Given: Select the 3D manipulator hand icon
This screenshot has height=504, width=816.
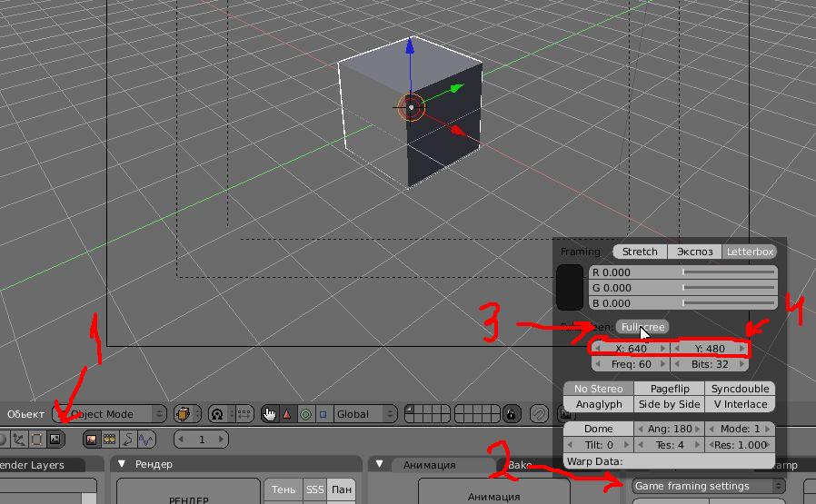Looking at the screenshot, I should pos(269,414).
